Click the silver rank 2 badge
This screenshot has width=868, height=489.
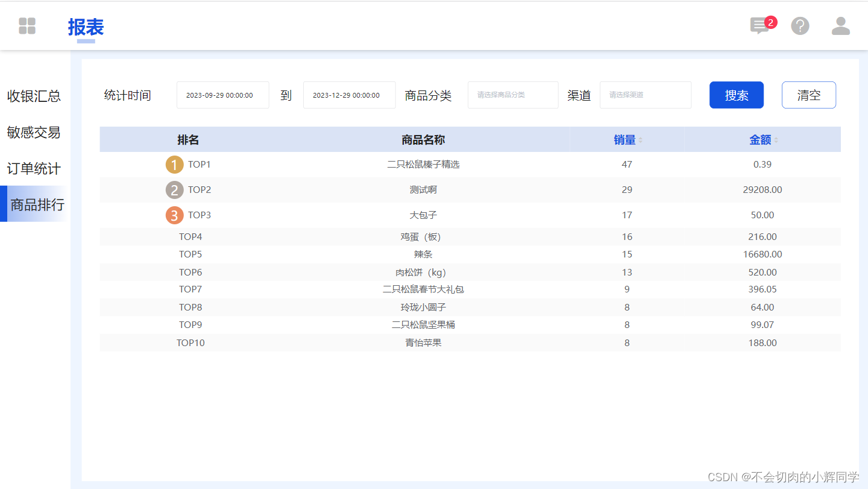click(175, 190)
